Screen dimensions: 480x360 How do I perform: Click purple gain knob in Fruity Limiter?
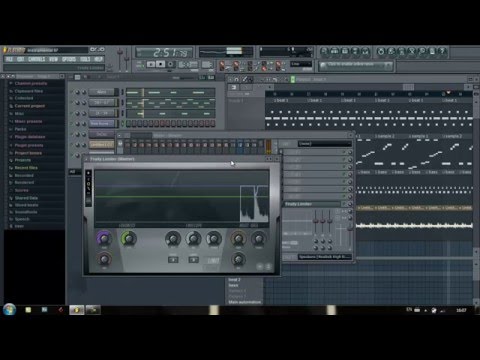click(x=104, y=238)
